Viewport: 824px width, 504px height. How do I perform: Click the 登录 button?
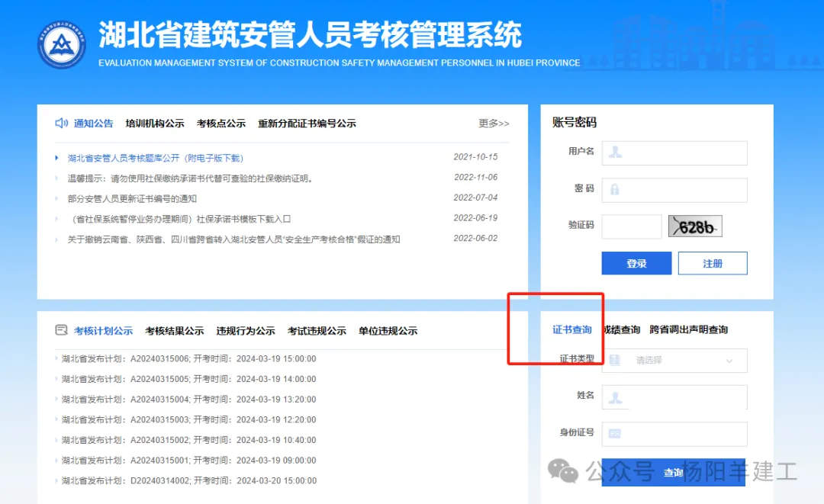(x=636, y=263)
